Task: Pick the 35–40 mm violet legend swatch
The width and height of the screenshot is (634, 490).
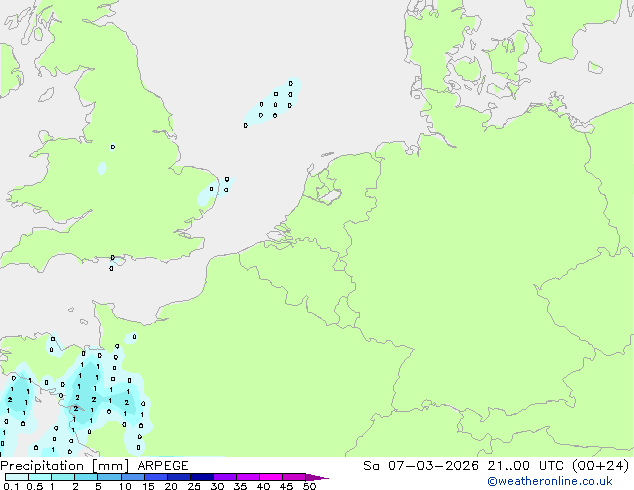Action: 247,477
